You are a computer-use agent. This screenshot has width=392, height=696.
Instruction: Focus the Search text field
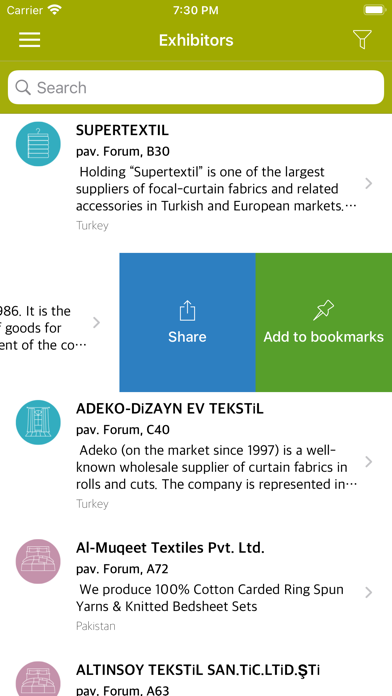[x=196, y=87]
